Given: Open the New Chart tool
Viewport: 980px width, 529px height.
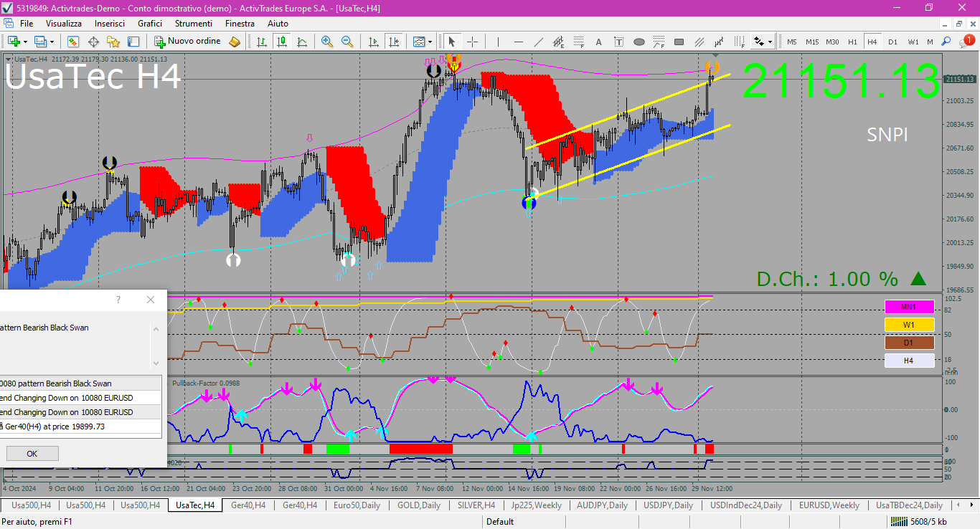Looking at the screenshot, I should point(14,42).
